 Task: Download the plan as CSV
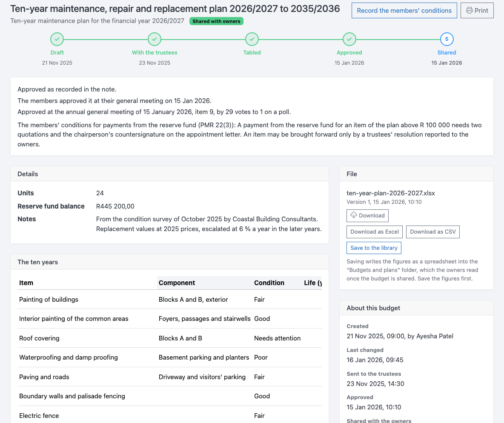(x=432, y=232)
